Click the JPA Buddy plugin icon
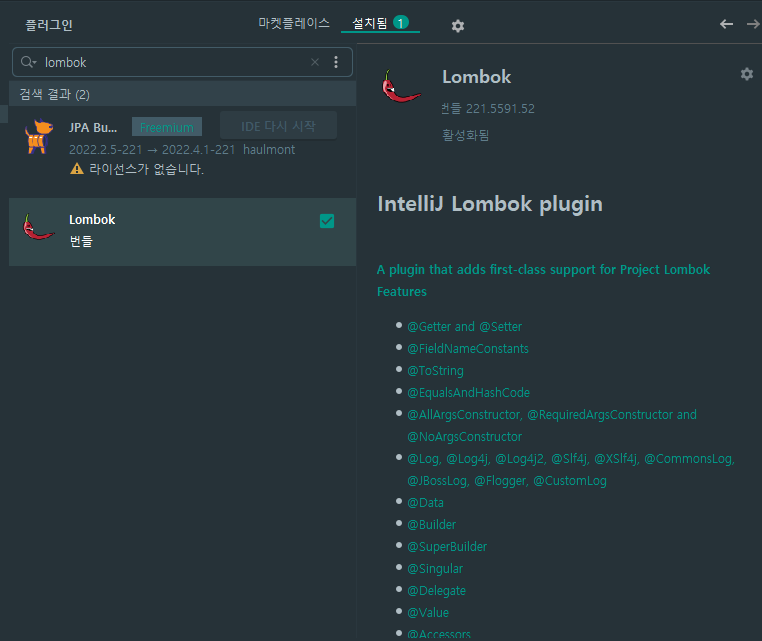Image resolution: width=762 pixels, height=641 pixels. click(x=38, y=137)
